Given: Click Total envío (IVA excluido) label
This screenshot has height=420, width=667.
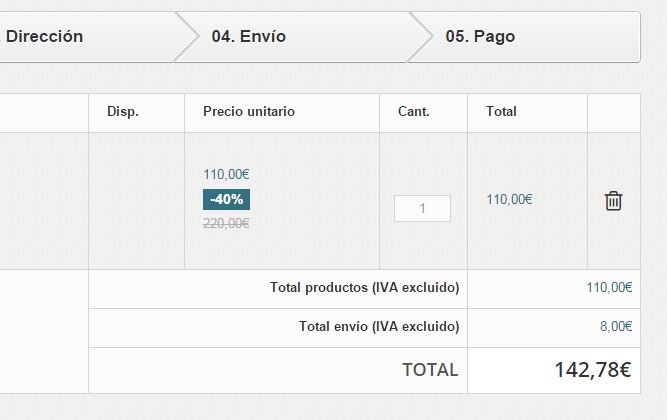Looking at the screenshot, I should click(379, 326).
